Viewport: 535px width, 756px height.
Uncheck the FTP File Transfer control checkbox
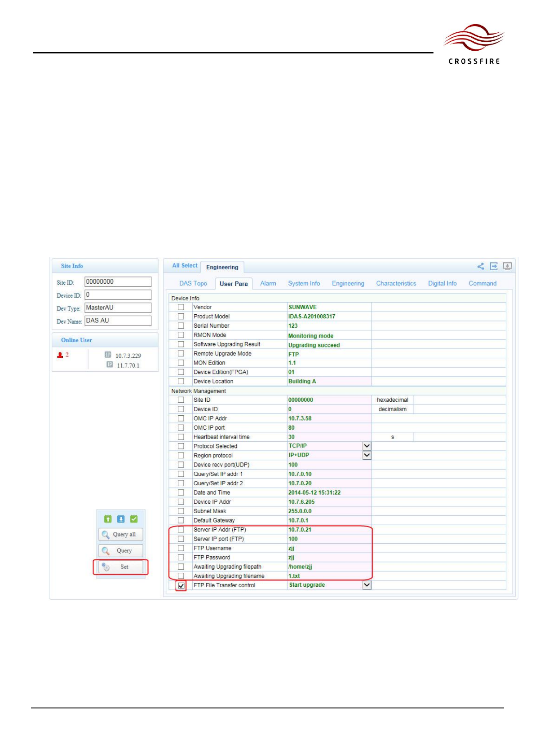point(181,585)
